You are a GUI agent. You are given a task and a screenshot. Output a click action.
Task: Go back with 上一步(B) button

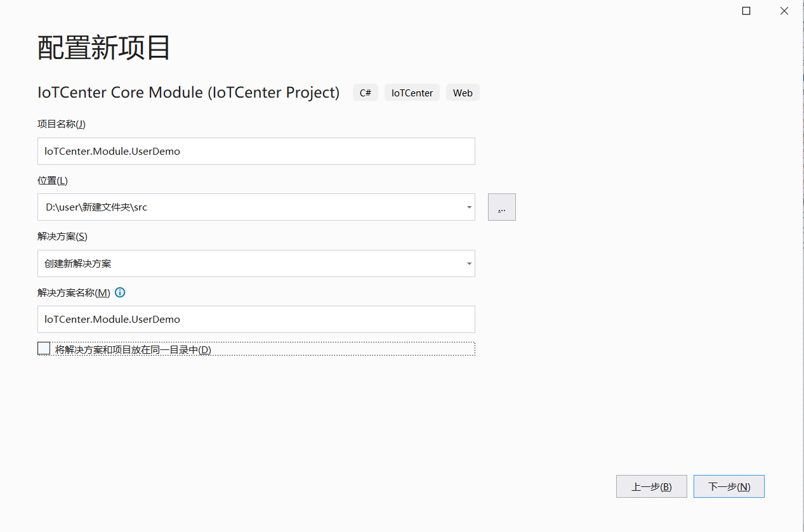tap(651, 486)
